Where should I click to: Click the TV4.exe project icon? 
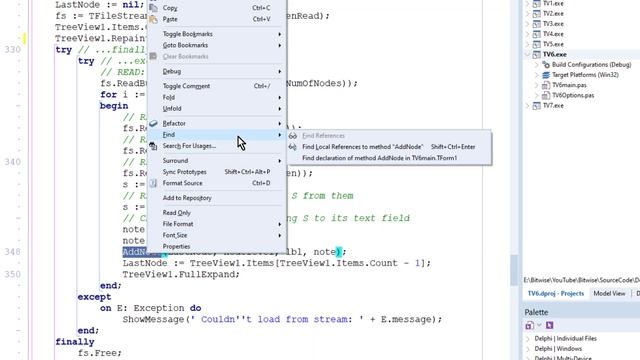click(x=537, y=34)
